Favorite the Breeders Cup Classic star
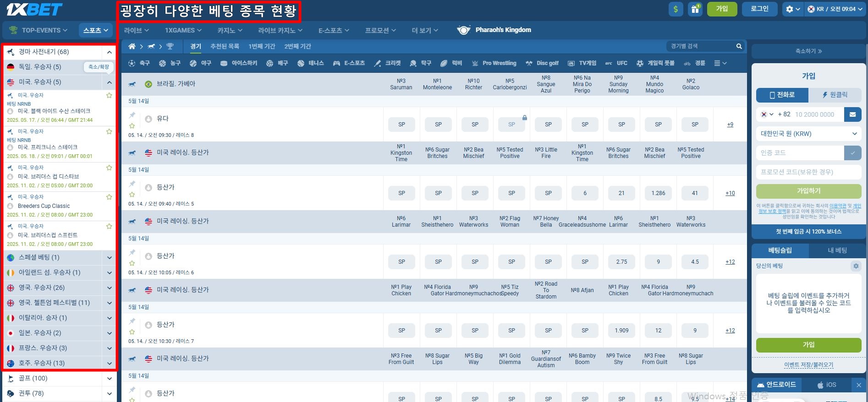Image resolution: width=868 pixels, height=402 pixels. click(x=109, y=197)
